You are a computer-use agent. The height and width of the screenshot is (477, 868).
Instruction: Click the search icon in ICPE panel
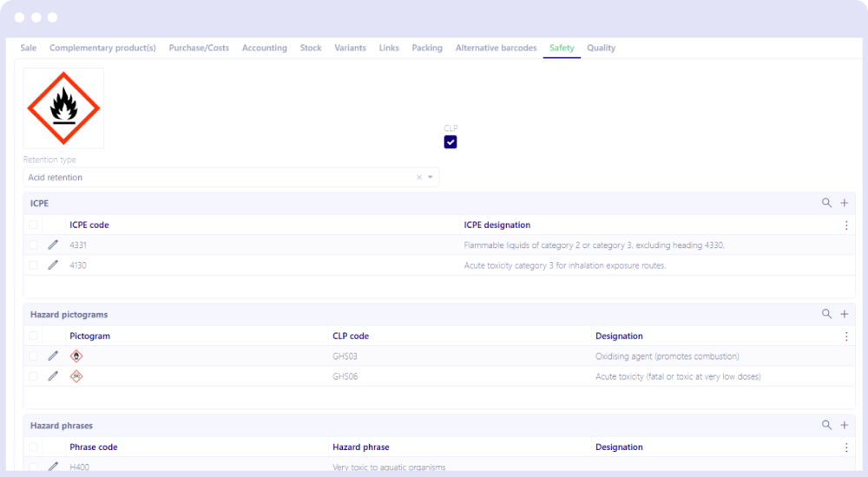[826, 203]
